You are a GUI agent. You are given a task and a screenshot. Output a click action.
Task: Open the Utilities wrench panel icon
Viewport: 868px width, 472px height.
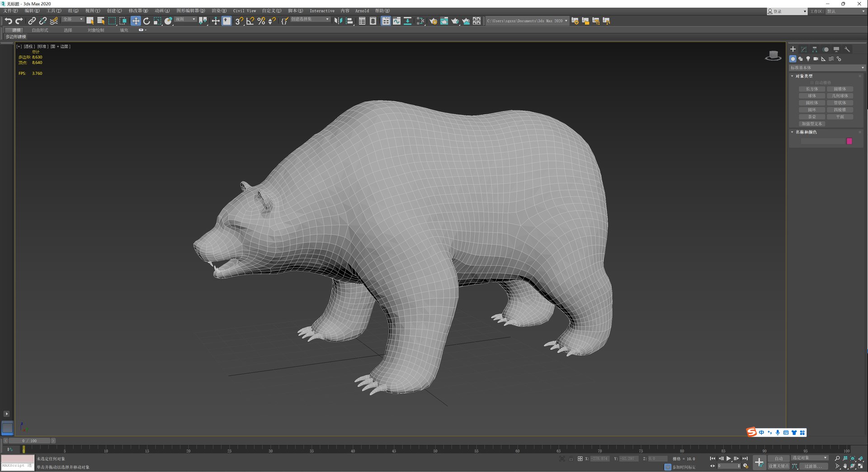pos(847,49)
